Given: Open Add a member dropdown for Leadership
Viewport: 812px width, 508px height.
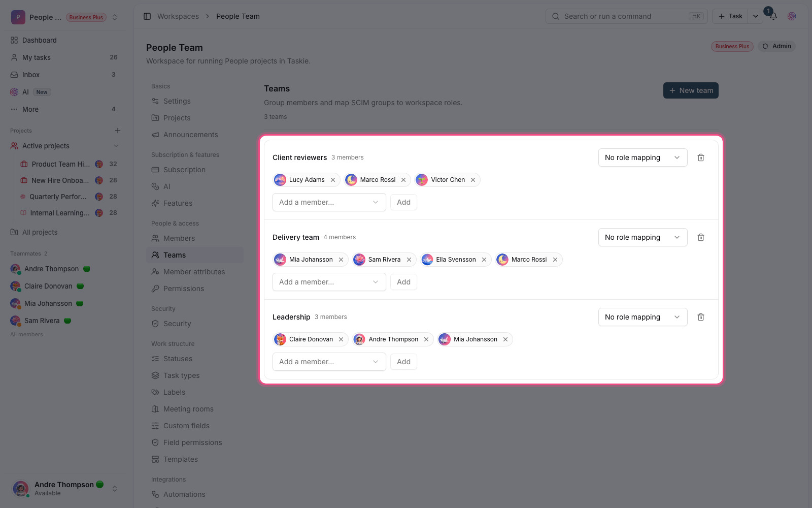Looking at the screenshot, I should (x=329, y=362).
